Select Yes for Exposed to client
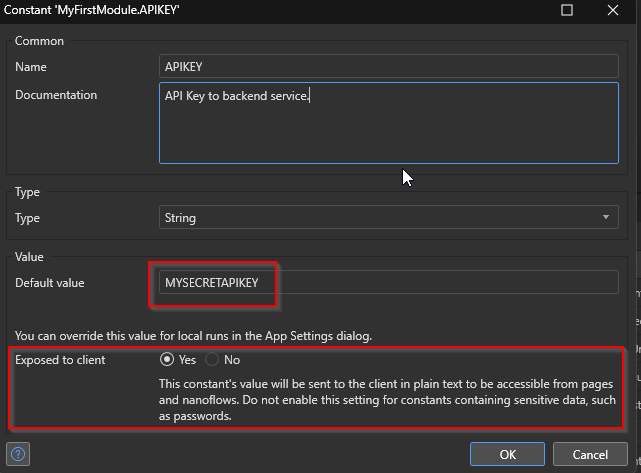This screenshot has width=641, height=473. [x=168, y=360]
